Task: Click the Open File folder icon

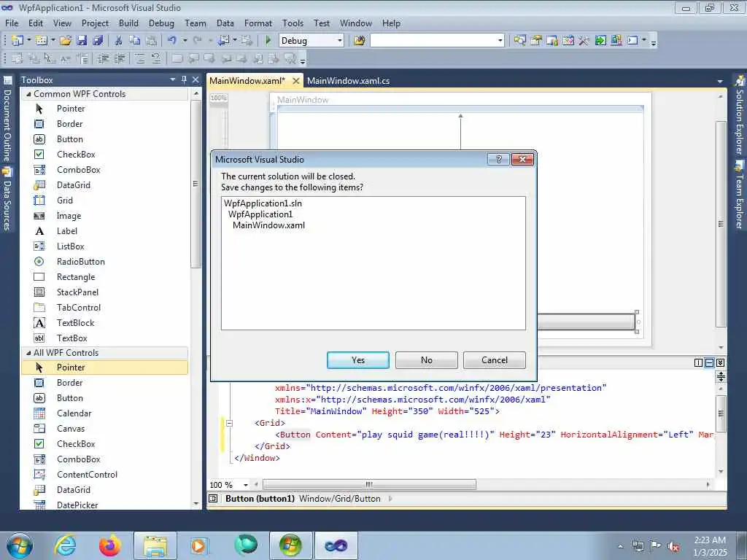Action: (x=66, y=41)
